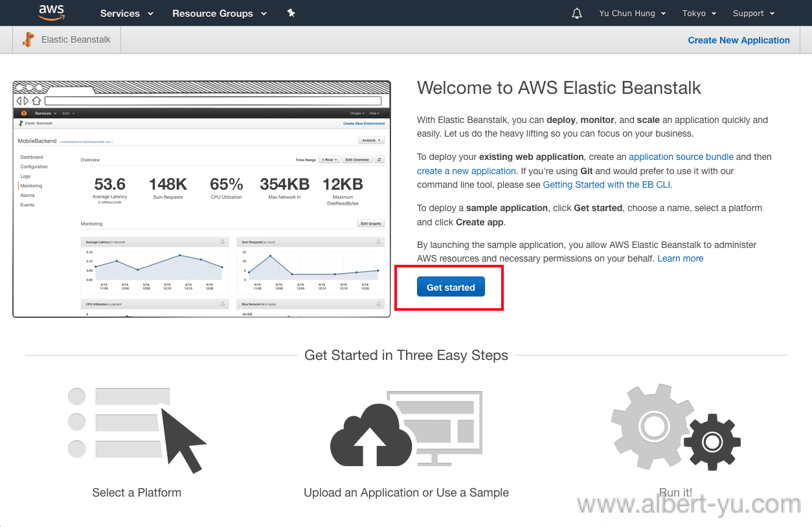The width and height of the screenshot is (812, 527).
Task: Open the Services dropdown menu
Action: pyautogui.click(x=127, y=13)
